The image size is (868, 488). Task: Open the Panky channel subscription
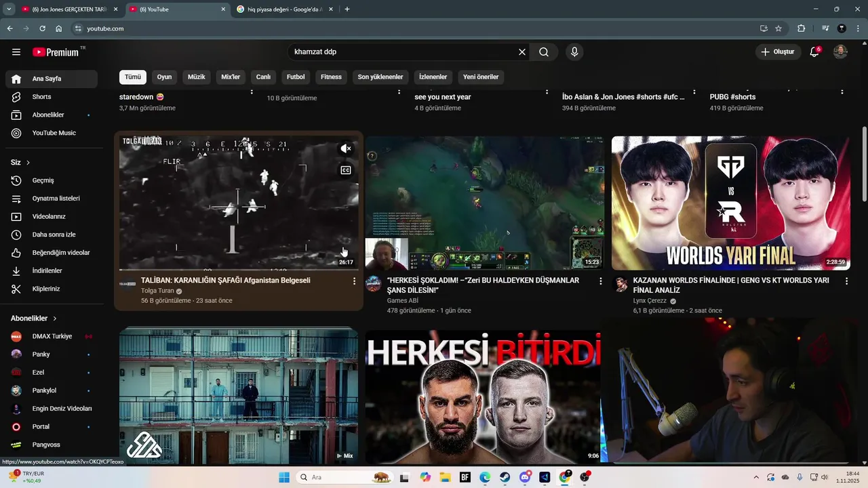52,354
